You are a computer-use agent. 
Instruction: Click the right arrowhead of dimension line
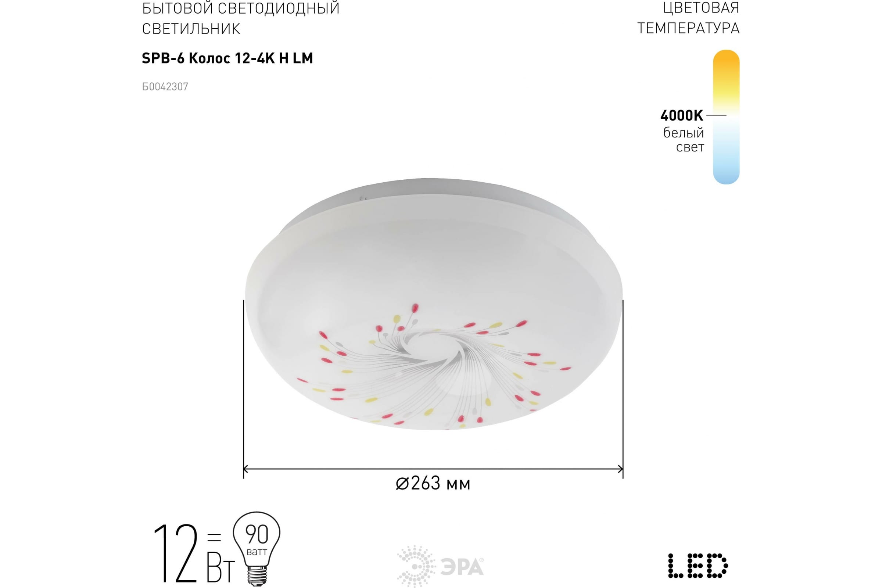pos(620,469)
